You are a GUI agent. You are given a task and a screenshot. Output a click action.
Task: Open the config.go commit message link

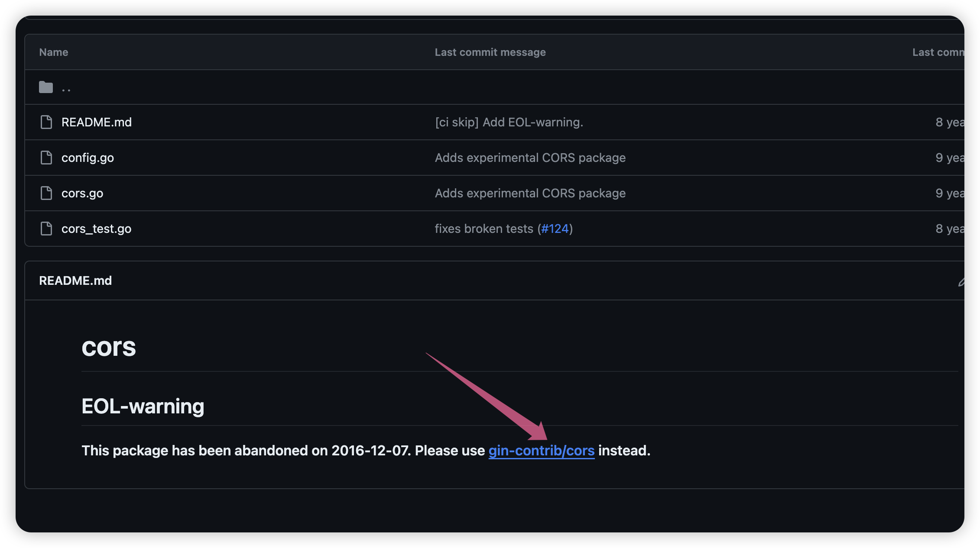click(530, 158)
